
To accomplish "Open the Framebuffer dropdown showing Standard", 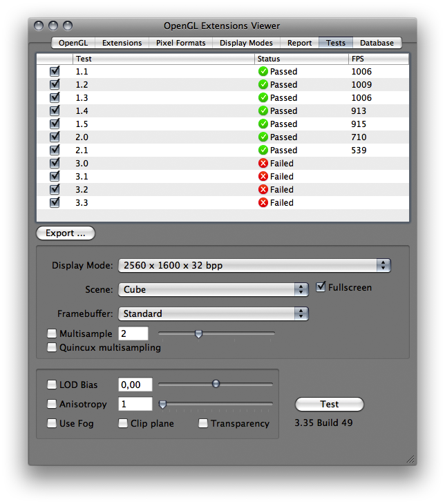I will (214, 313).
